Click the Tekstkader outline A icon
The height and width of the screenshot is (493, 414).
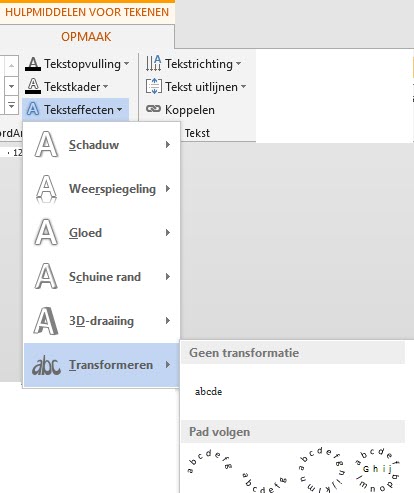pos(33,86)
